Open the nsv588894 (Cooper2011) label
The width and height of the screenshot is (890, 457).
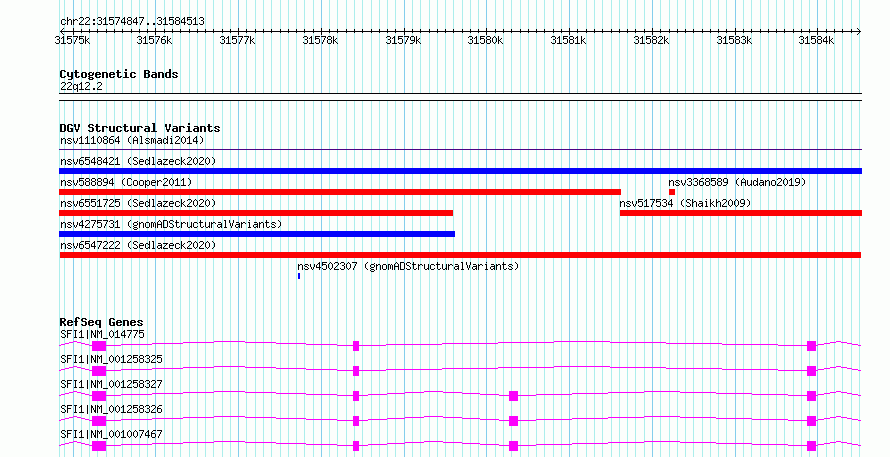[126, 182]
